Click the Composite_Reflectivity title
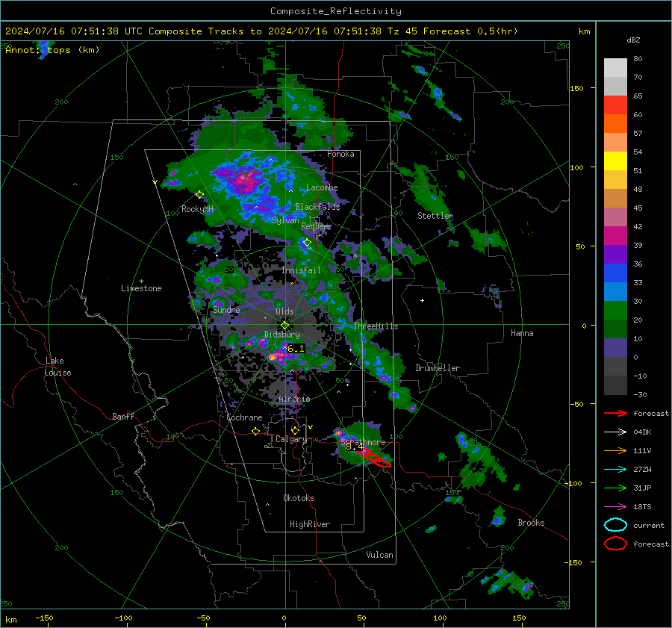The width and height of the screenshot is (672, 628). (336, 11)
